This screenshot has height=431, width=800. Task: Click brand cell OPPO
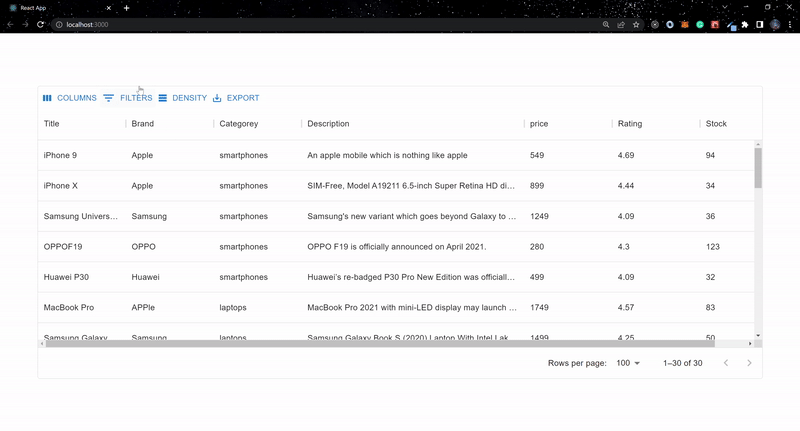[x=143, y=246]
